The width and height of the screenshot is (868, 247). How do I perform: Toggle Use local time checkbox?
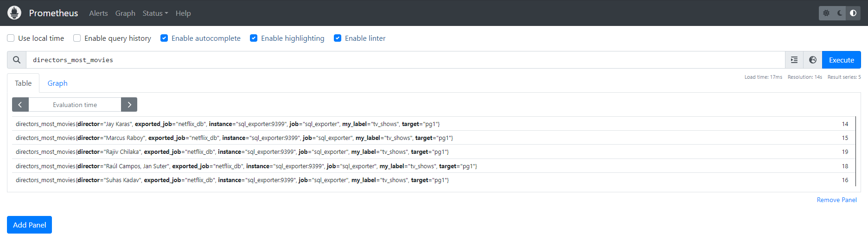(x=11, y=38)
